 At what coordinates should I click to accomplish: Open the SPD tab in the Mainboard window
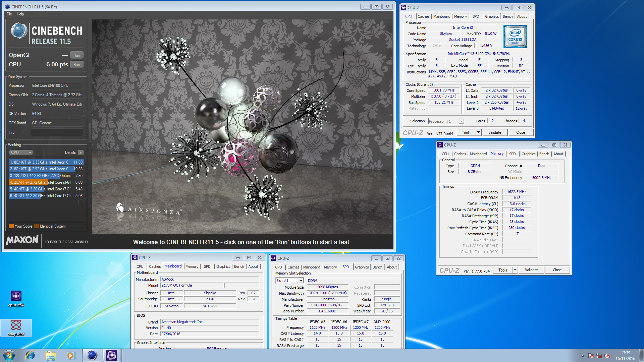point(207,266)
